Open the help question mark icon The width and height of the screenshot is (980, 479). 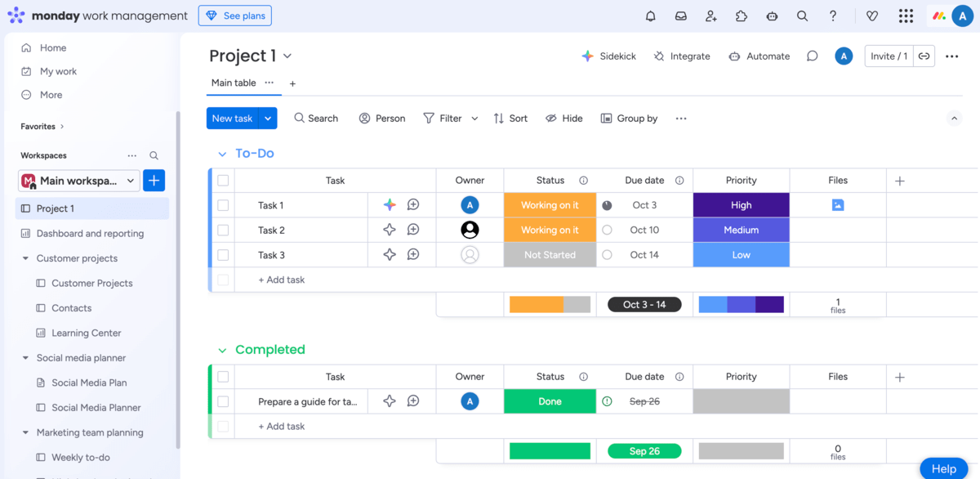832,15
